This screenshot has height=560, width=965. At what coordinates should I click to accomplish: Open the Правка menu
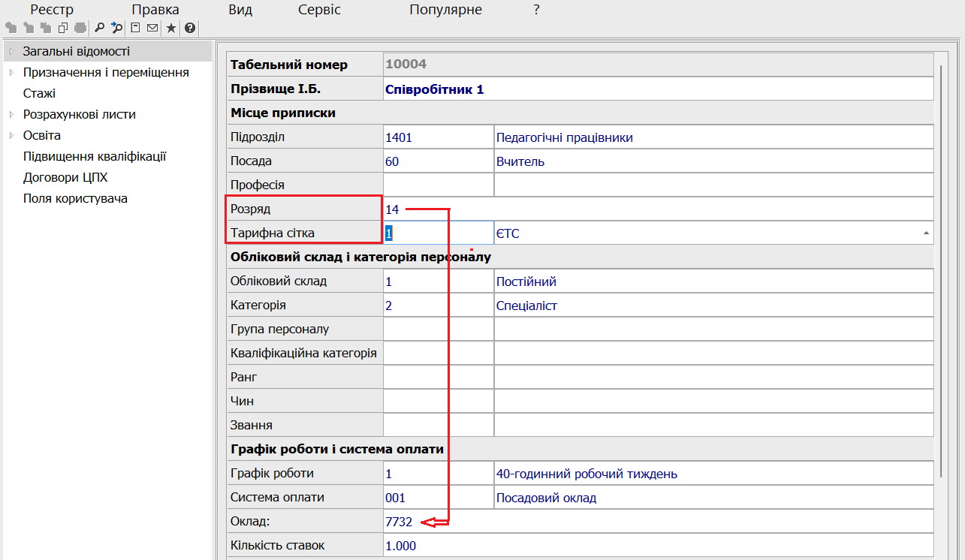(155, 10)
